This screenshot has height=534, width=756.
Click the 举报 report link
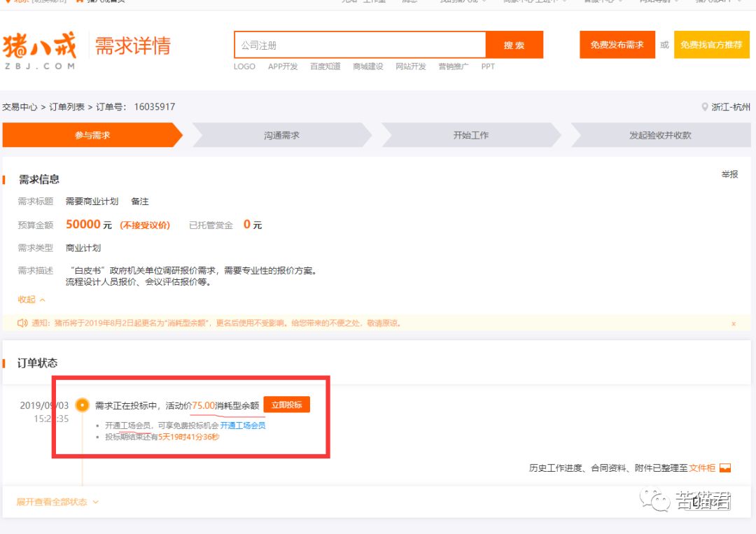click(729, 174)
